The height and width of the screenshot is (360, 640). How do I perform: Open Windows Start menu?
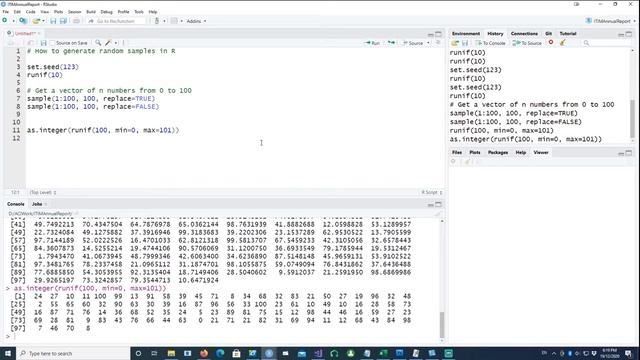coord(8,353)
